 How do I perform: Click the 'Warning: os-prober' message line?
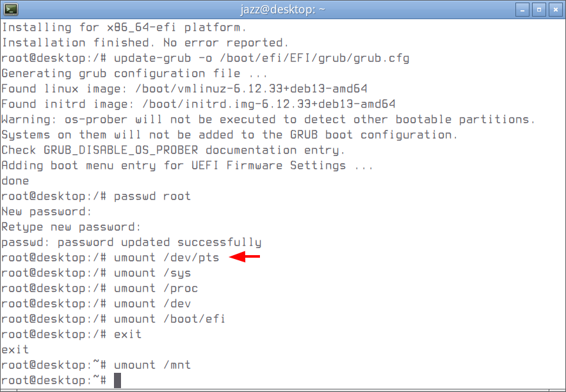pos(268,120)
